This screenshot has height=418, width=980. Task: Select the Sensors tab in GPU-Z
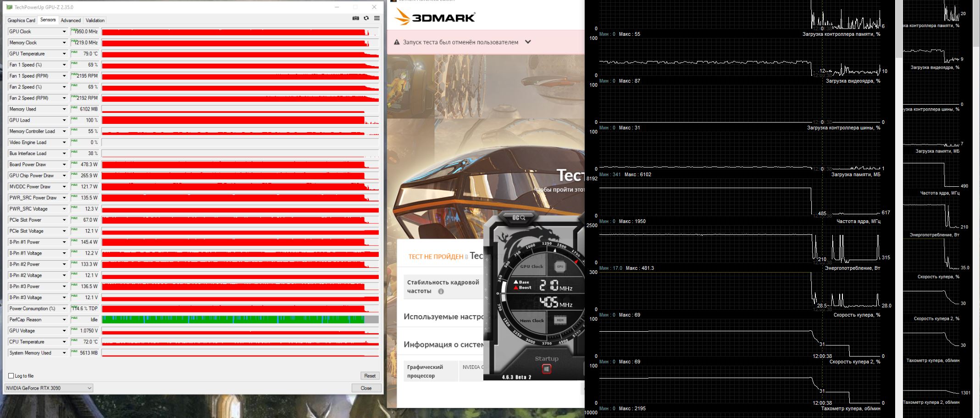pyautogui.click(x=48, y=20)
